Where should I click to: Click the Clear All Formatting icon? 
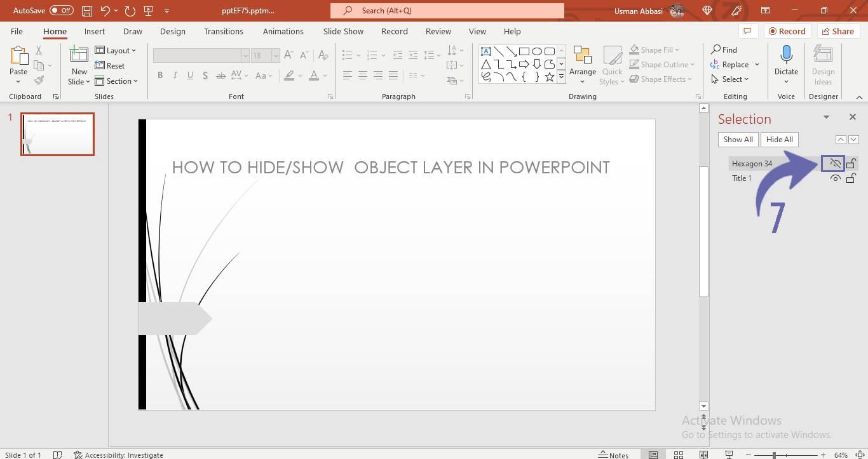point(323,55)
